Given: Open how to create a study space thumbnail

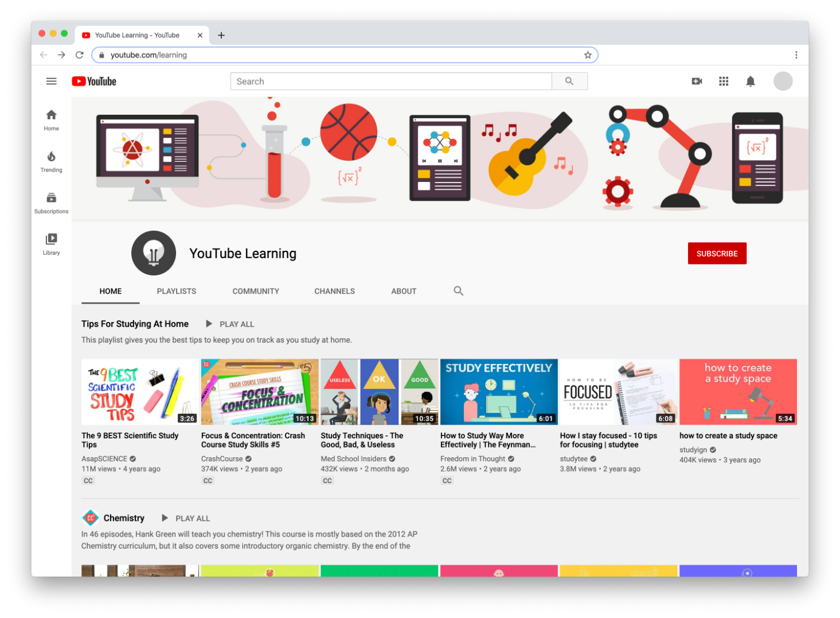Looking at the screenshot, I should (x=738, y=392).
